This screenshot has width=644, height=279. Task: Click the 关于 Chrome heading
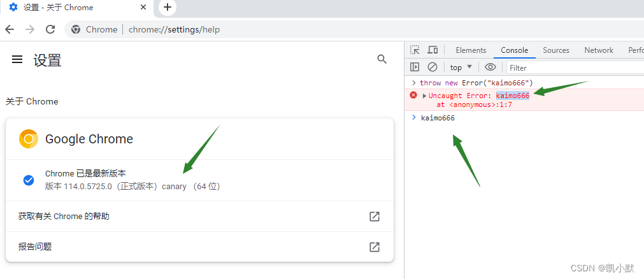pyautogui.click(x=32, y=101)
